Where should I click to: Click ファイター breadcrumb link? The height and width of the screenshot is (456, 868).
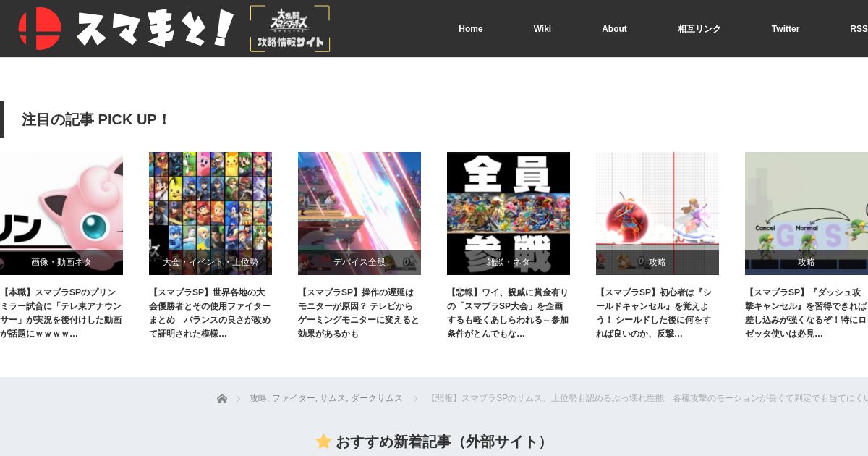293,399
